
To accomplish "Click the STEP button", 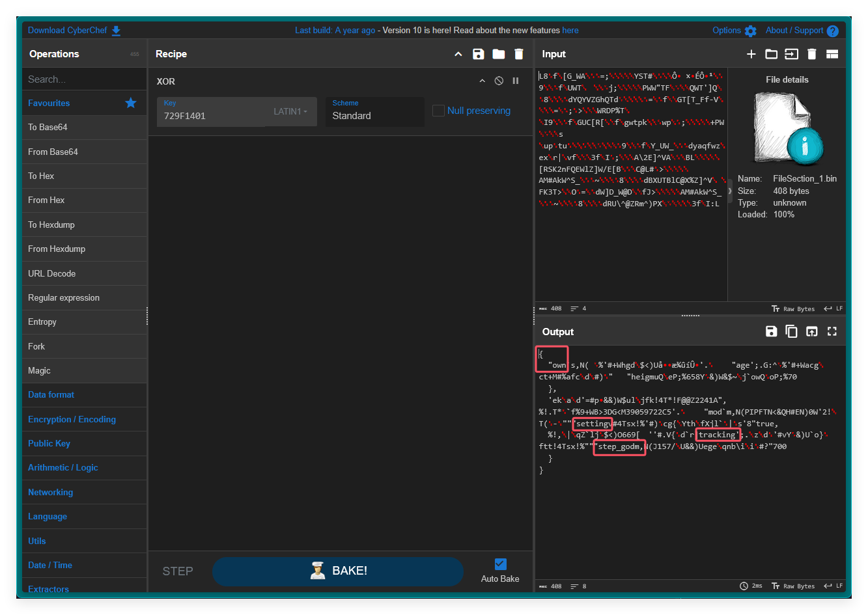I will pos(178,571).
